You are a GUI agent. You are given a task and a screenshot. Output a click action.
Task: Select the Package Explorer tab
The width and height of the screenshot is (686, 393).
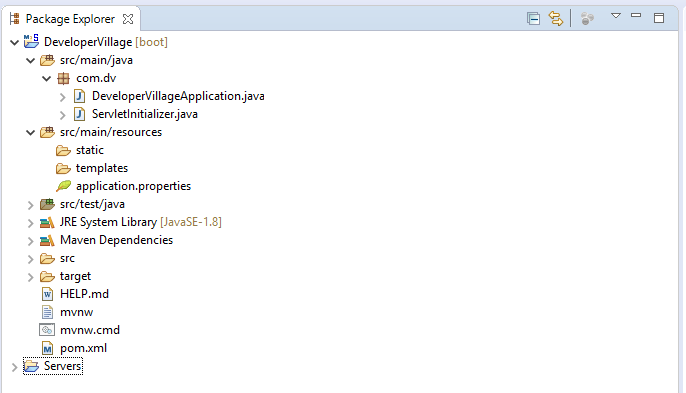(70, 19)
